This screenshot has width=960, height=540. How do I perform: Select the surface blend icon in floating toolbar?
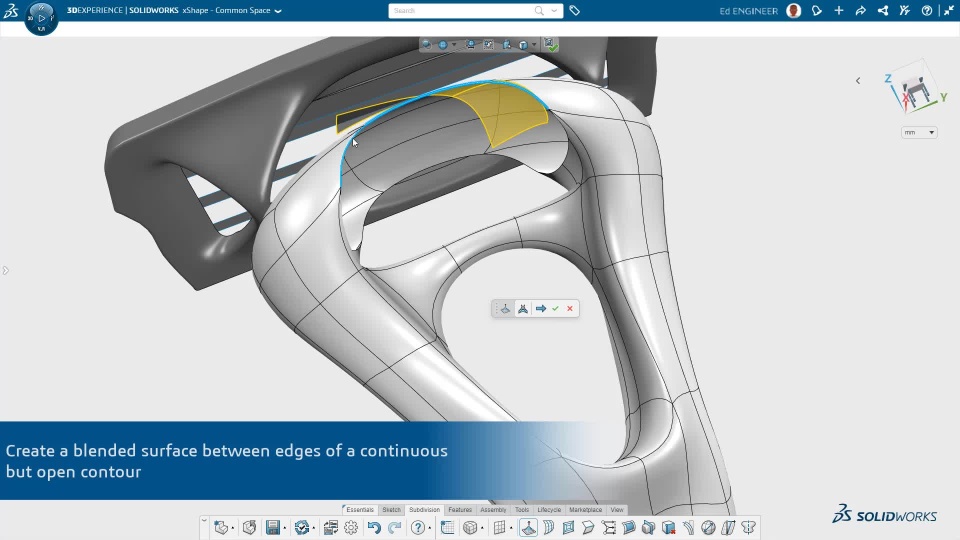pyautogui.click(x=505, y=309)
